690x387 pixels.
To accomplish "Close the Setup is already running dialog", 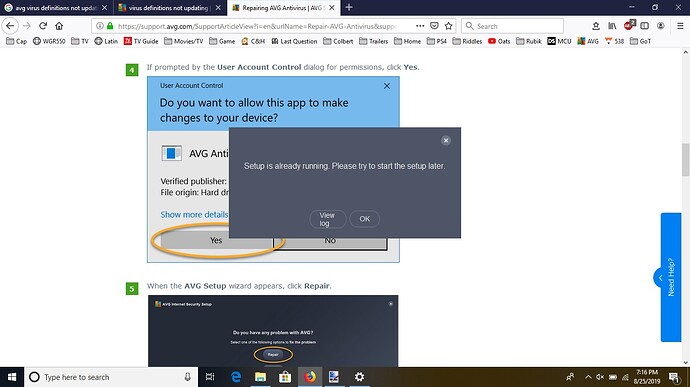I will [x=446, y=140].
